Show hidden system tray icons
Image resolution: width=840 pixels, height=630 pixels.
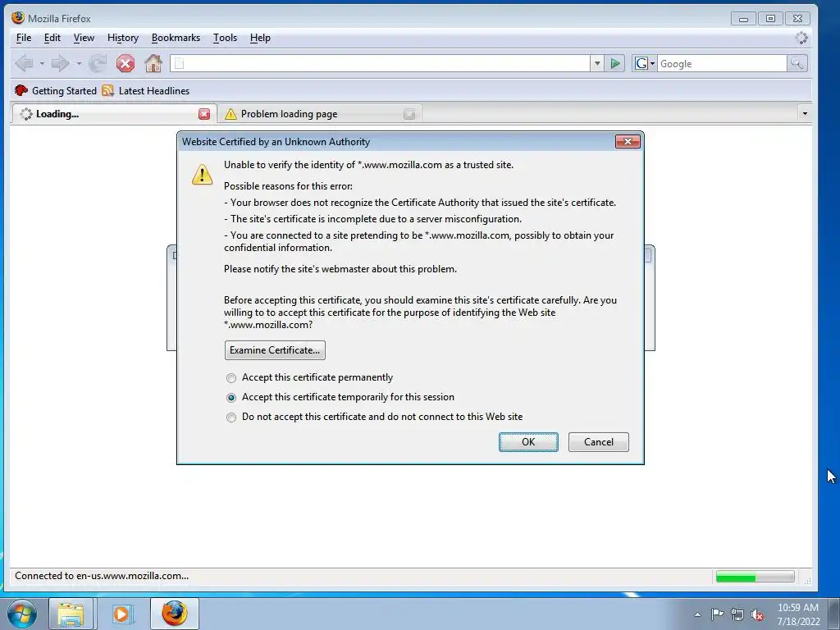pyautogui.click(x=697, y=614)
